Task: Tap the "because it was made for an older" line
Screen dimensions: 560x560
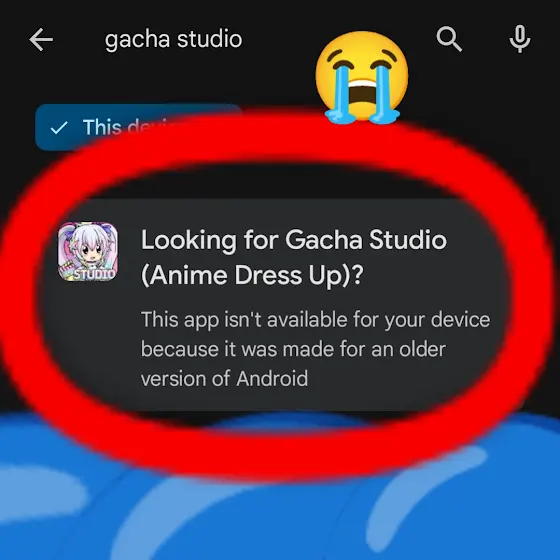Action: click(x=293, y=349)
